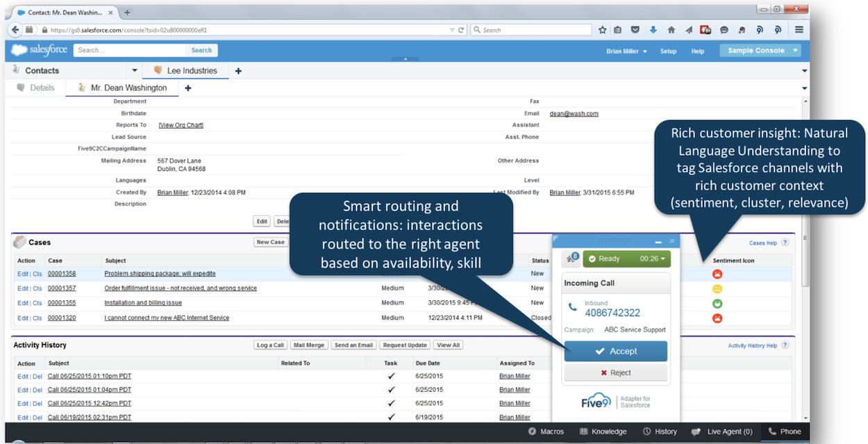Open History in the footer bar
Viewport: 868px width, 444px height.
[x=660, y=431]
